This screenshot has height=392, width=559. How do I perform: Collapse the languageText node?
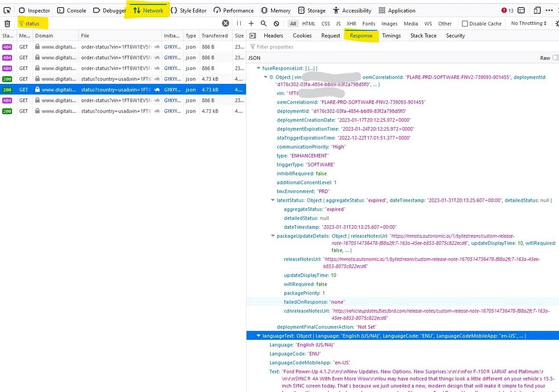259,336
